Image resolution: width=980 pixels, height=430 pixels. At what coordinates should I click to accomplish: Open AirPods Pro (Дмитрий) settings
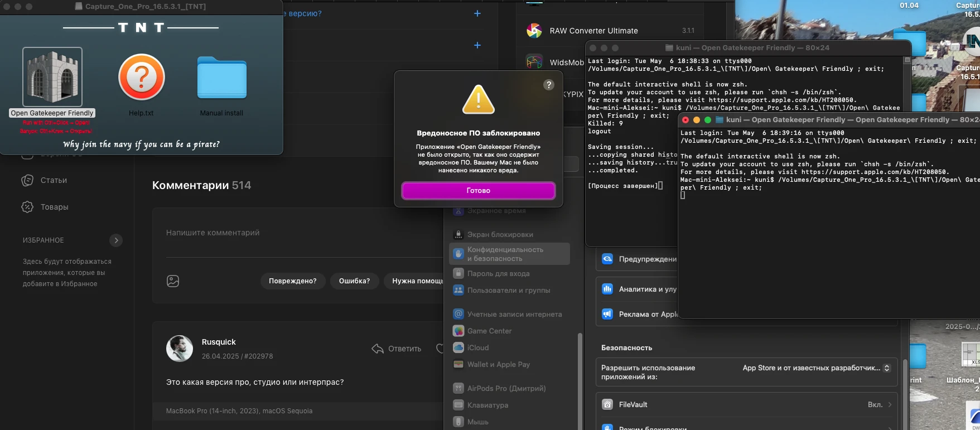(x=509, y=389)
